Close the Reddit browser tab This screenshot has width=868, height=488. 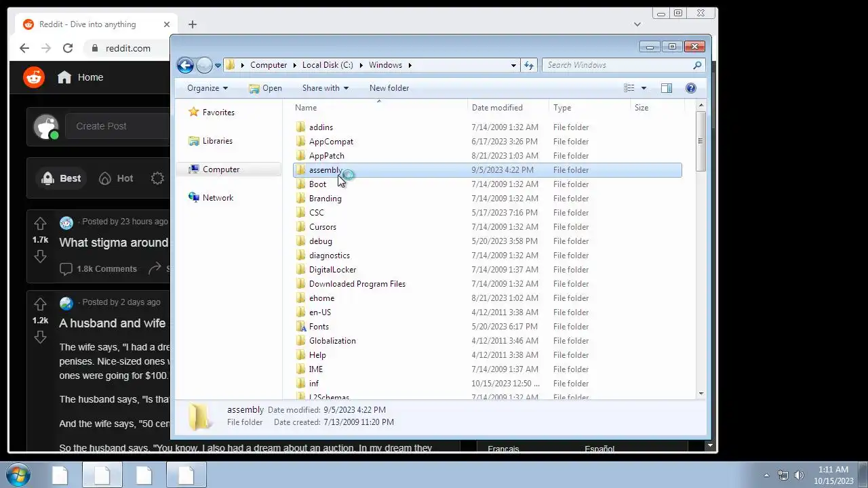pyautogui.click(x=167, y=24)
